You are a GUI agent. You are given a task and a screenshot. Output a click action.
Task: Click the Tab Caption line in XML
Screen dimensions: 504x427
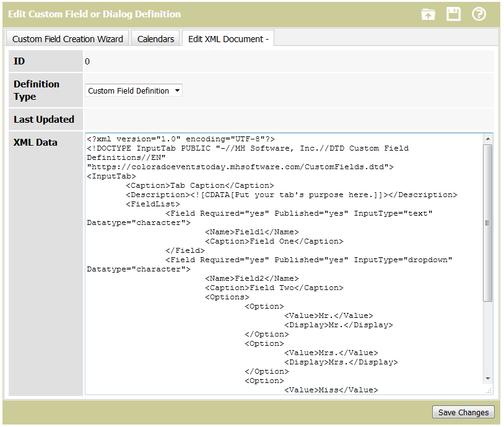pyautogui.click(x=199, y=185)
